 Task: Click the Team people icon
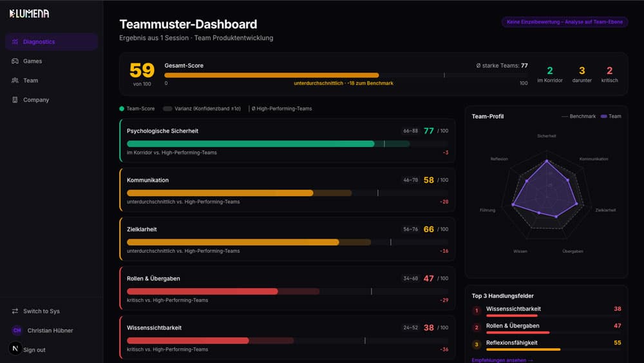point(15,80)
